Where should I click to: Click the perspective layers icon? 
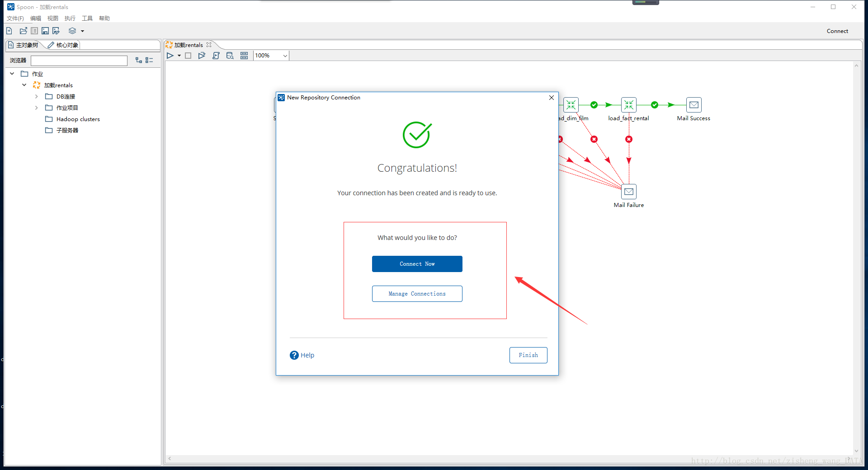72,31
